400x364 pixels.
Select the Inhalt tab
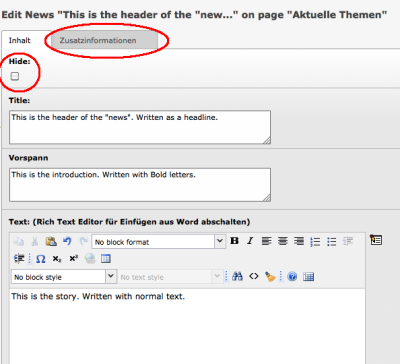[x=20, y=40]
